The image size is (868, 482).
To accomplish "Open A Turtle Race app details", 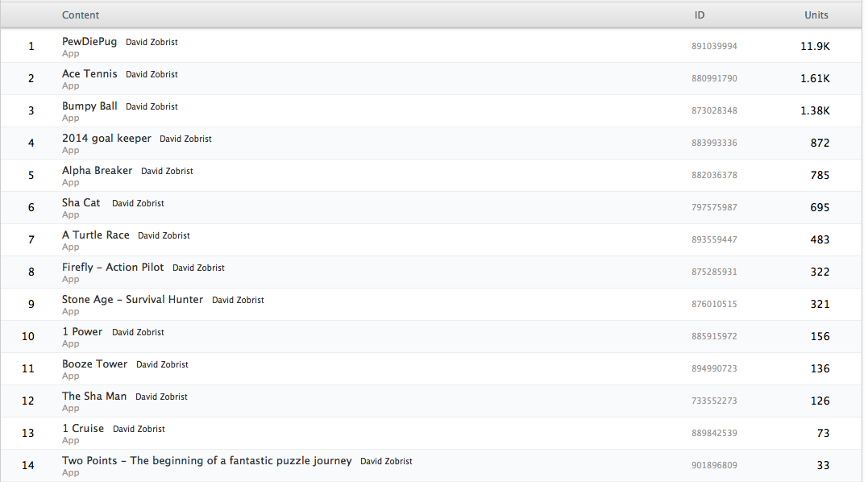I will click(95, 235).
